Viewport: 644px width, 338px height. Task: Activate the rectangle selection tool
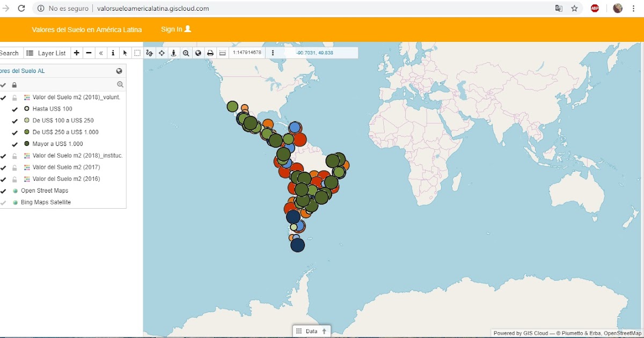click(x=137, y=53)
